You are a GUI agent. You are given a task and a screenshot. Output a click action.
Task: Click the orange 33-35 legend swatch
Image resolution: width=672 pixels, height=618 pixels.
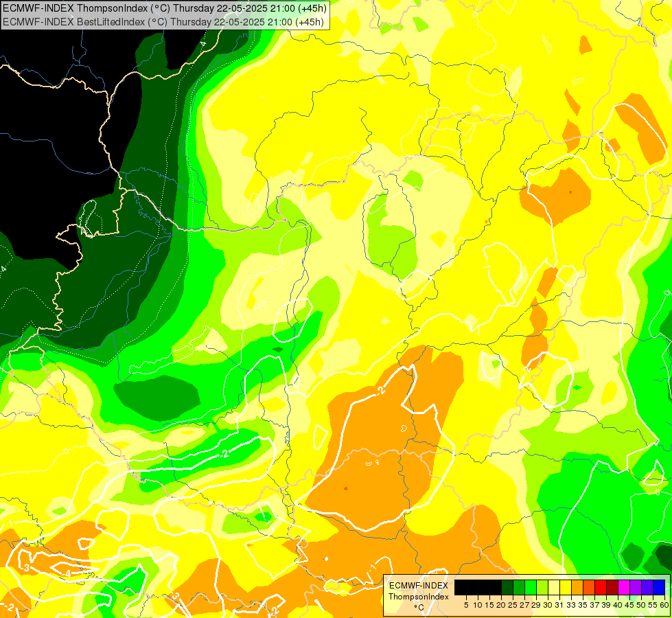[577, 587]
